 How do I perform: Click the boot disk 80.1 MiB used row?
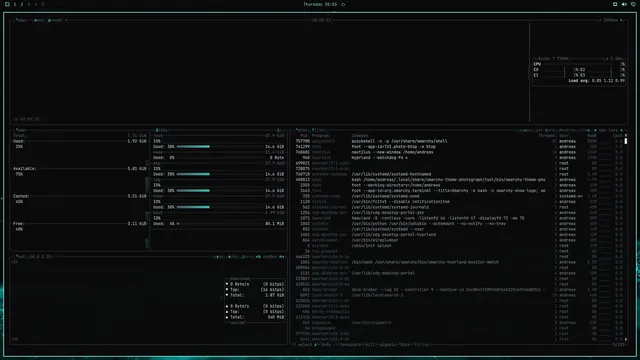[x=218, y=224]
